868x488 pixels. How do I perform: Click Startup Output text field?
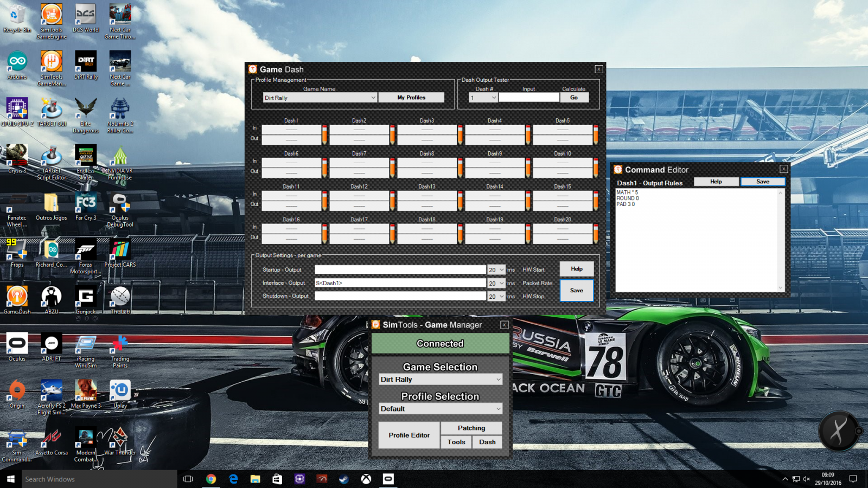pyautogui.click(x=400, y=269)
